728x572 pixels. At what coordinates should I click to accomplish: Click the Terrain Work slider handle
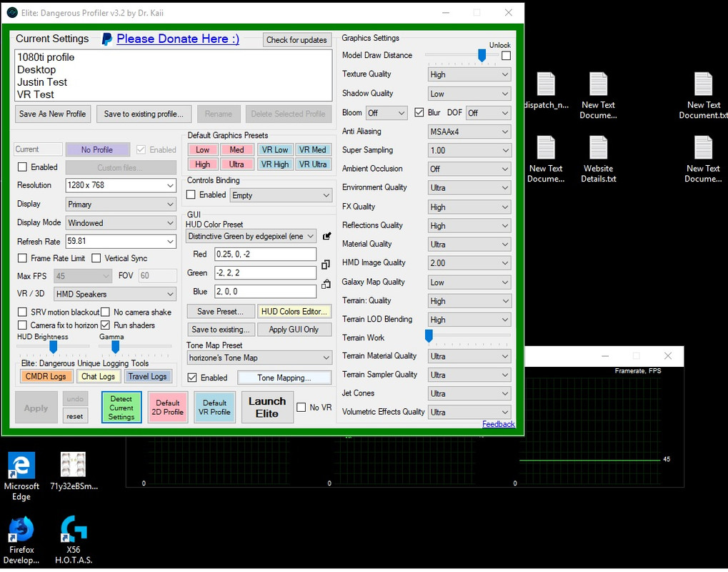[429, 335]
